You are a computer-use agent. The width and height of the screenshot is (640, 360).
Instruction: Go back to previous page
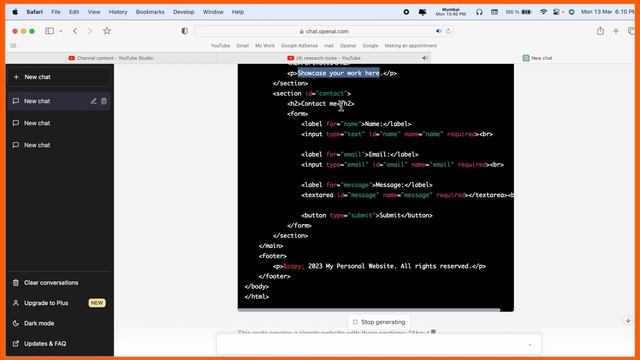point(75,31)
